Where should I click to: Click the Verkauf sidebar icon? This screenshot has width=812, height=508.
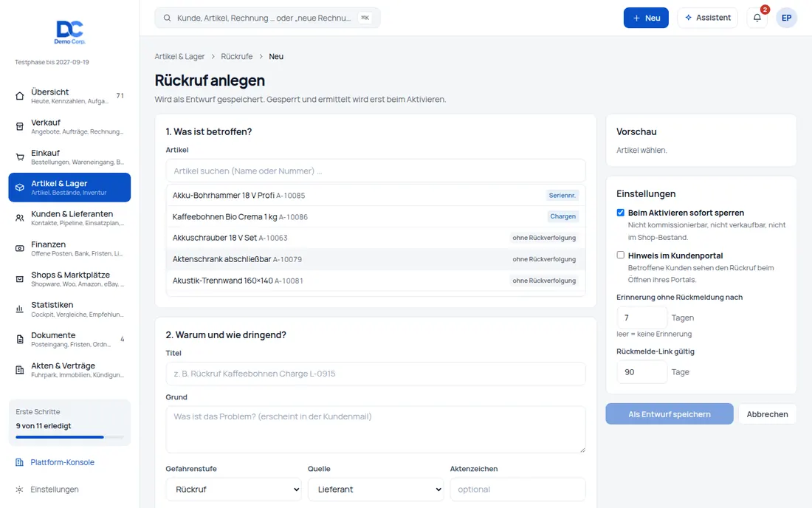20,126
